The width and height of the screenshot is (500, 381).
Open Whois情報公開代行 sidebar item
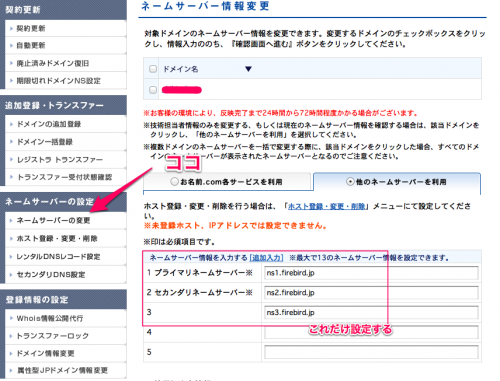pos(65,318)
